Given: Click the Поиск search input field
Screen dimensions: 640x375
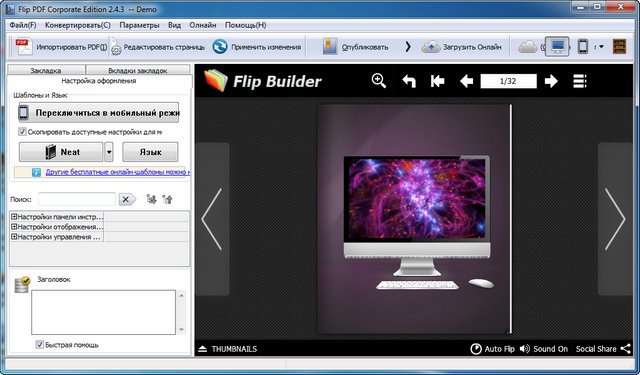Looking at the screenshot, I should pyautogui.click(x=77, y=199).
